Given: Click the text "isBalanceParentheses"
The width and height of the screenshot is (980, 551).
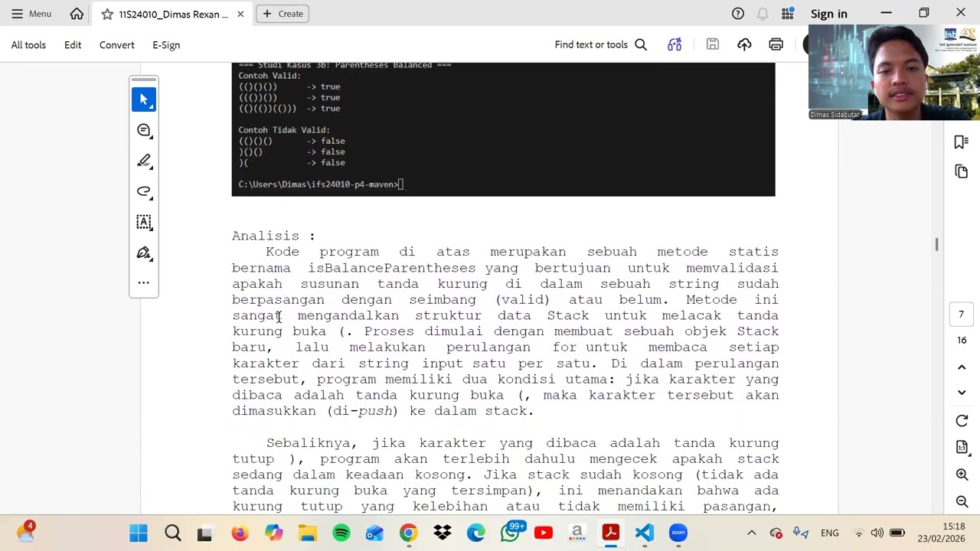Looking at the screenshot, I should (x=392, y=268).
